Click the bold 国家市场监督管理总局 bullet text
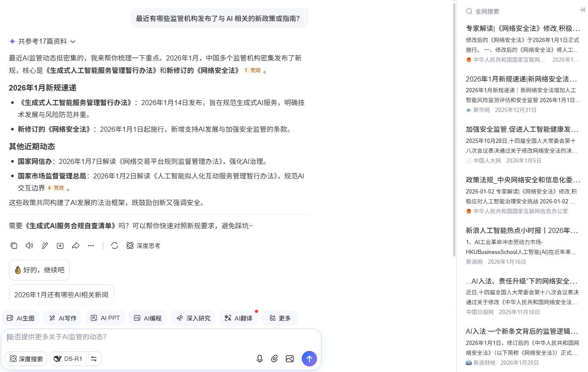Screen dimensions: 588x372 tap(52, 176)
